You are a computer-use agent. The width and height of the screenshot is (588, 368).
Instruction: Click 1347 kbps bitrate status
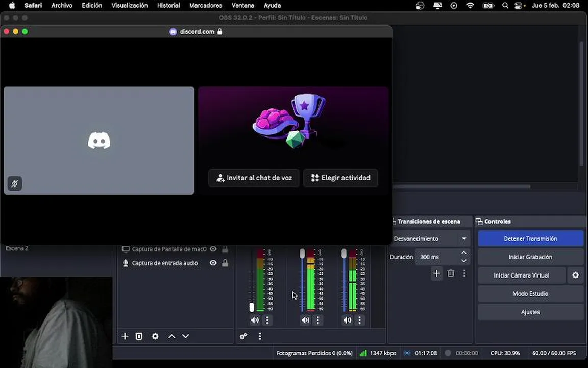tap(383, 353)
